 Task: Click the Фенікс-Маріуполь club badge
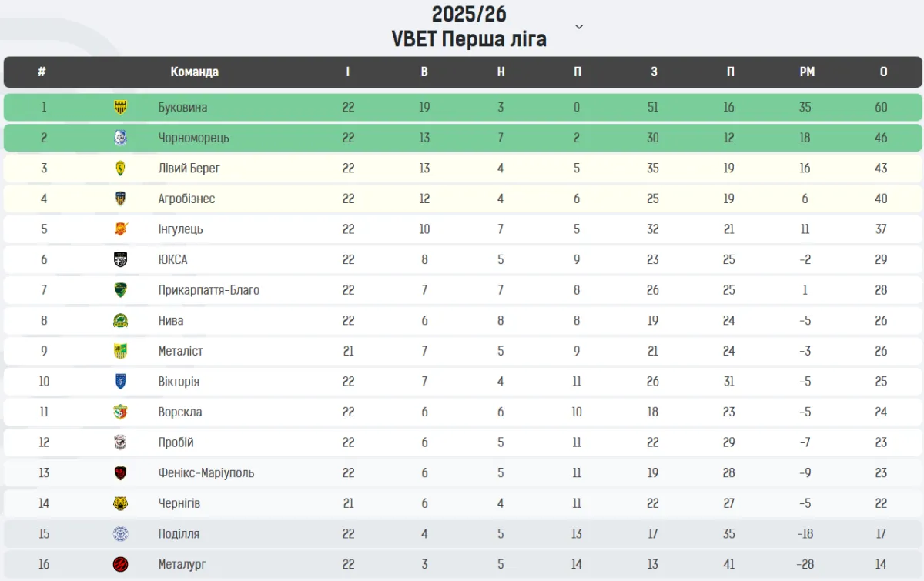120,472
